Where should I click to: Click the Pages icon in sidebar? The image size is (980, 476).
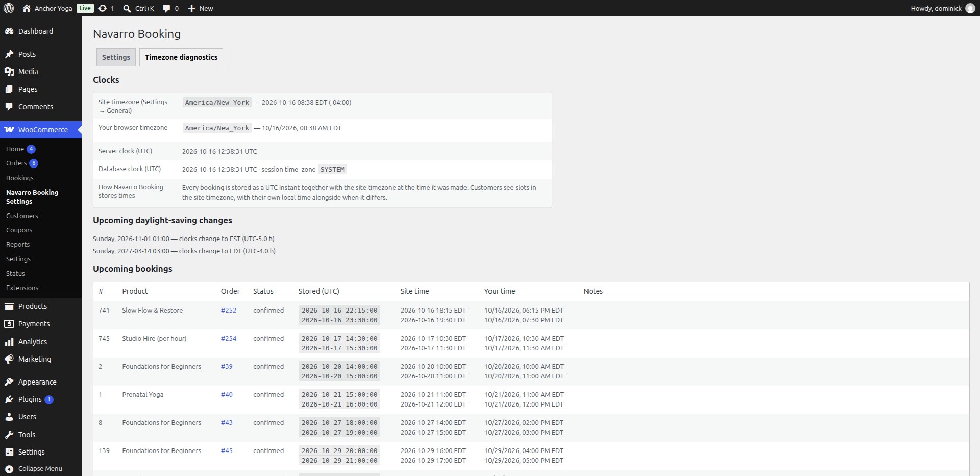click(9, 89)
